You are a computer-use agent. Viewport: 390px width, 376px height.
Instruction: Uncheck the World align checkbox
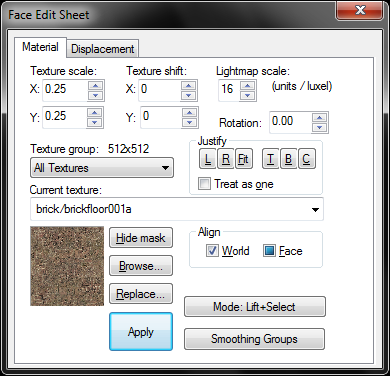click(212, 251)
